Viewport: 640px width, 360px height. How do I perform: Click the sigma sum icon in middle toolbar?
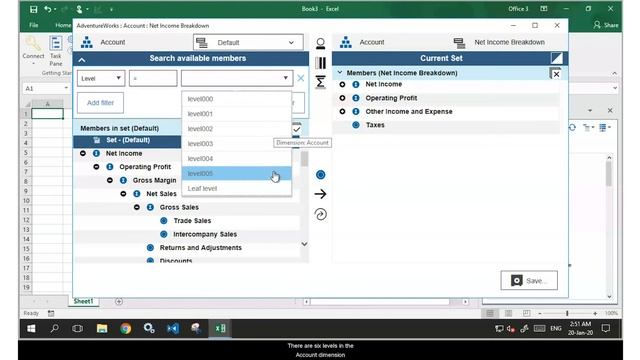pos(320,82)
